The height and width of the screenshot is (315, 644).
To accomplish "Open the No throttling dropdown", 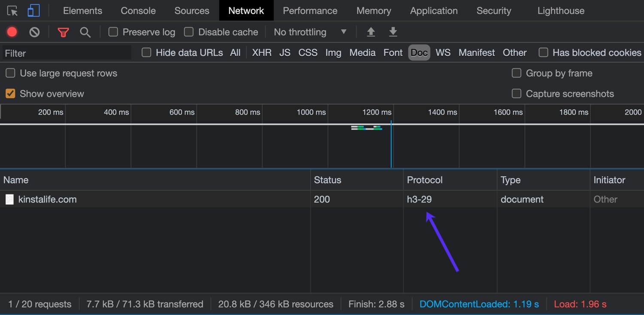I will click(x=310, y=32).
